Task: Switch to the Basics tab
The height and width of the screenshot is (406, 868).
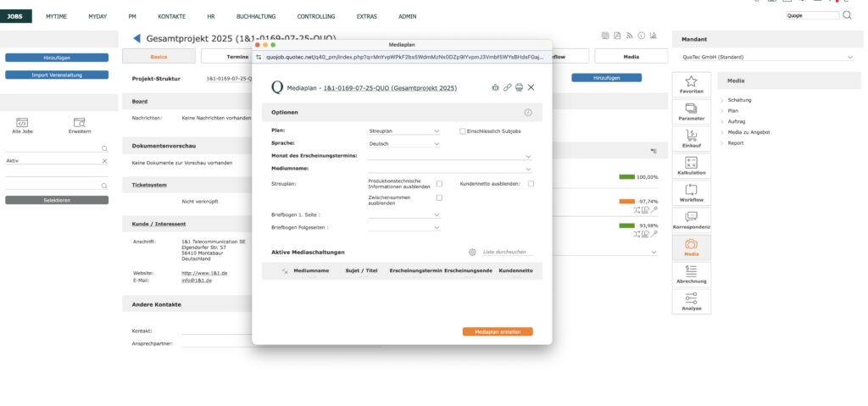Action: (x=159, y=56)
